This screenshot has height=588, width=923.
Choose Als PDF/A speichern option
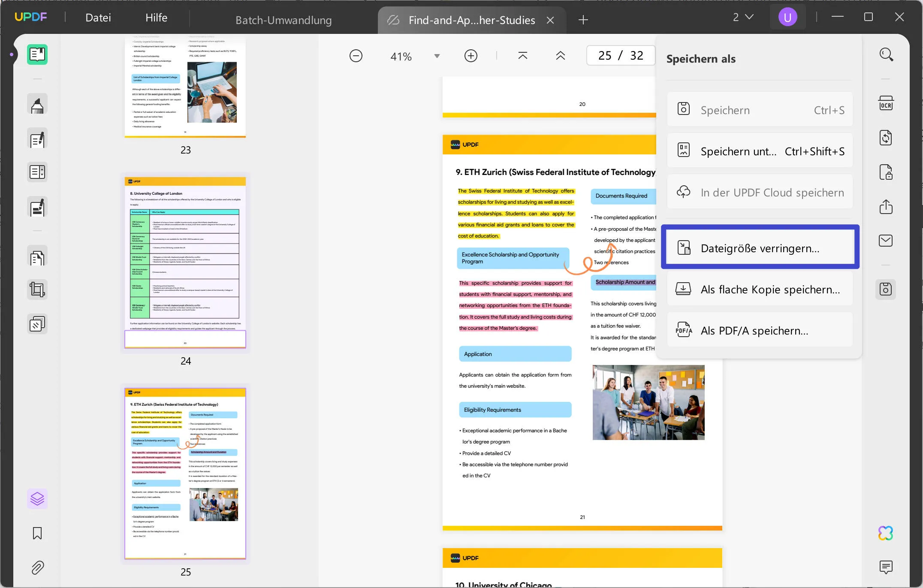(x=760, y=330)
